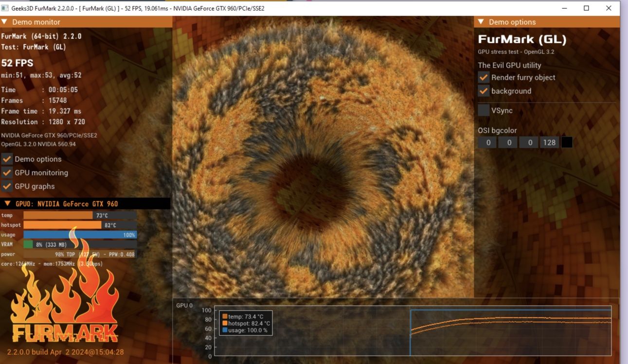The image size is (628, 364).
Task: Click the FurMark (GL) heading in options
Action: coord(522,39)
